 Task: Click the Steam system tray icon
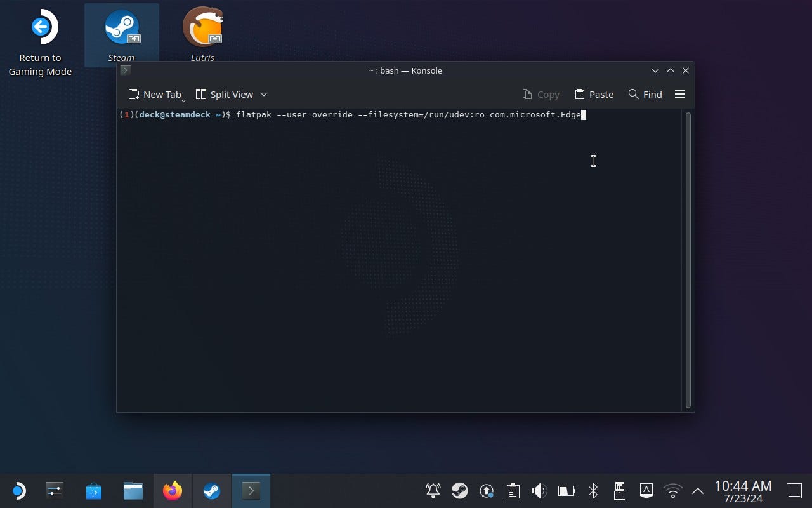(x=460, y=490)
